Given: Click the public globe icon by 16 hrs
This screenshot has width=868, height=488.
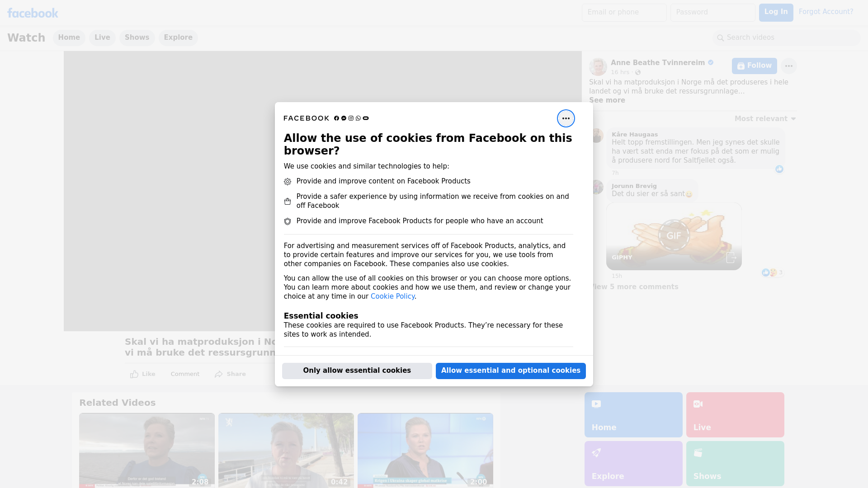Looking at the screenshot, I should [637, 73].
